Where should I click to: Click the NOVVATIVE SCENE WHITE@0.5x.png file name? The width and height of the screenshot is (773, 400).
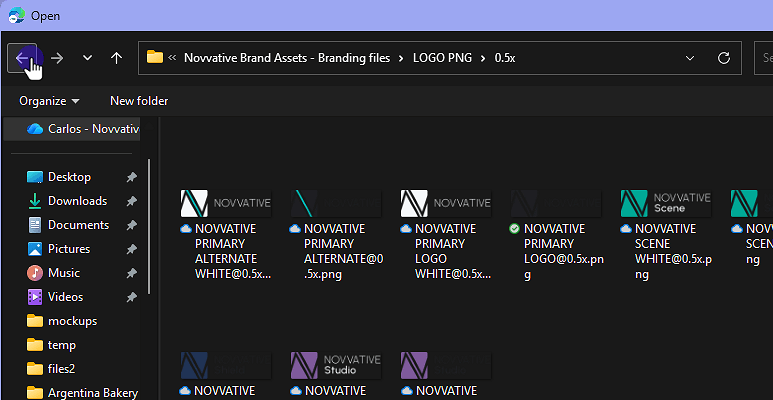(x=673, y=252)
